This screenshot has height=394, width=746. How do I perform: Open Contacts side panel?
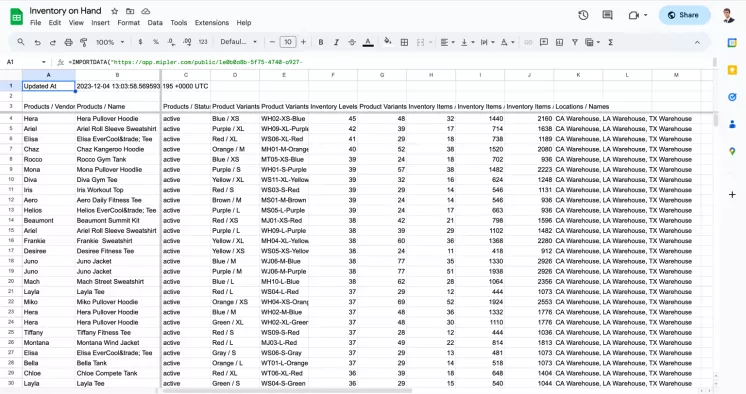coord(732,125)
